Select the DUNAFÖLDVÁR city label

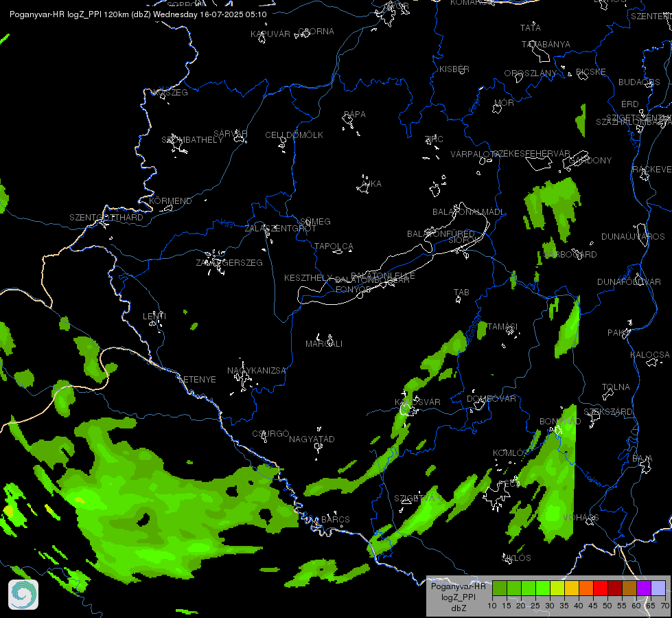pyautogui.click(x=629, y=282)
